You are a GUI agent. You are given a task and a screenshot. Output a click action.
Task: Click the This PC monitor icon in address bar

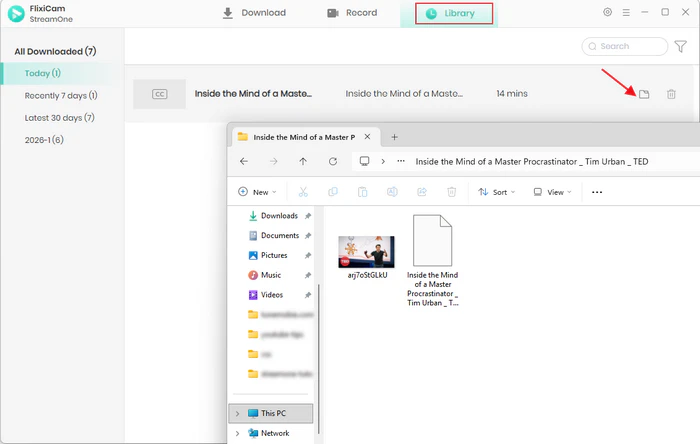364,161
